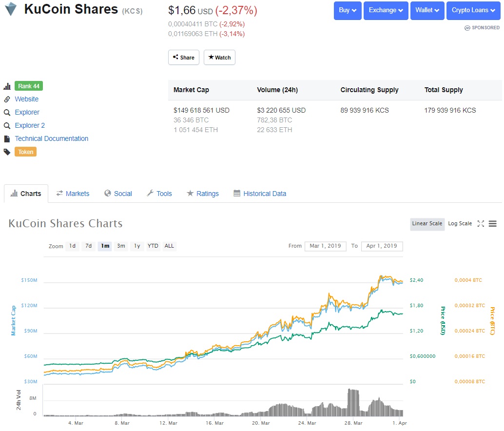
Task: Switch to the Ratings tab
Action: pos(203,194)
